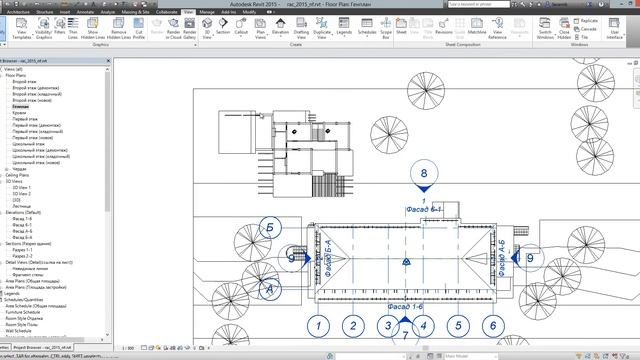The width and height of the screenshot is (640, 360).
Task: Replicate the current window
Action: pos(586,21)
